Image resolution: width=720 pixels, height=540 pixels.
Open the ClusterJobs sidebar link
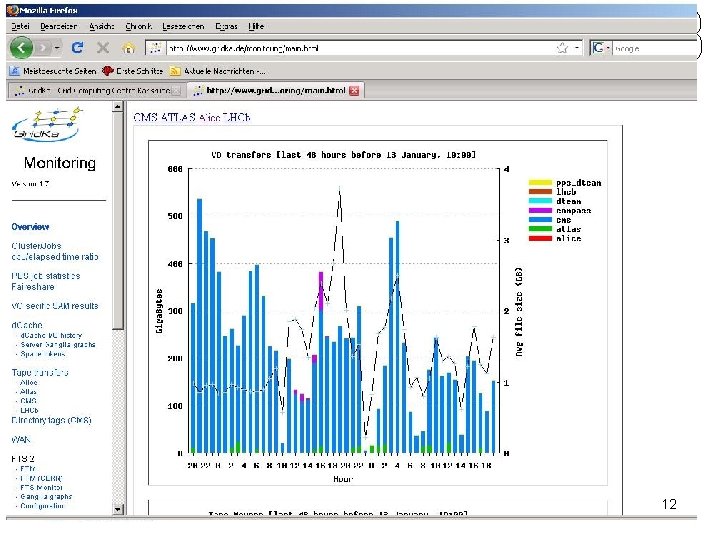(36, 246)
